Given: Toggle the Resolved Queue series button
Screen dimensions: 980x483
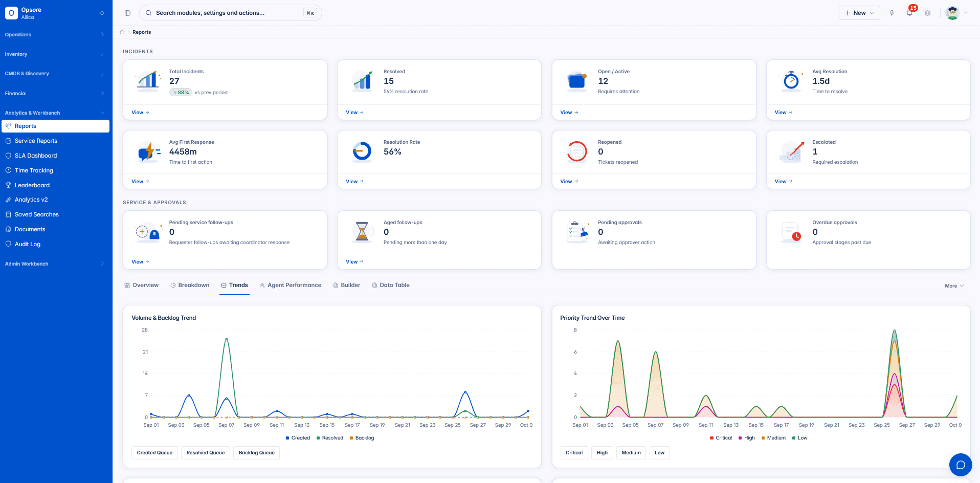Looking at the screenshot, I should (x=206, y=453).
